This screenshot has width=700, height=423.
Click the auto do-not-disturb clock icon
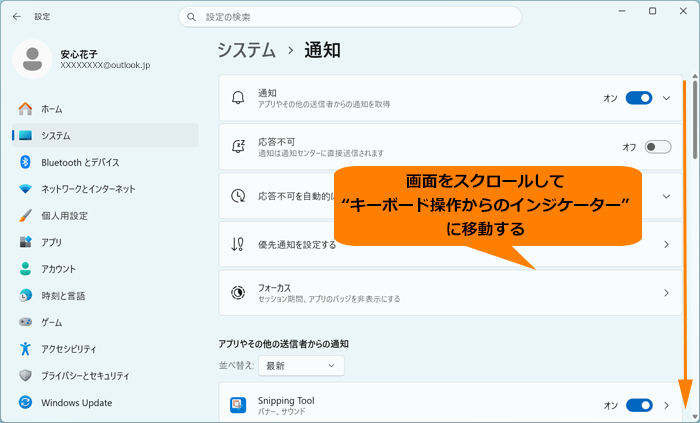238,196
